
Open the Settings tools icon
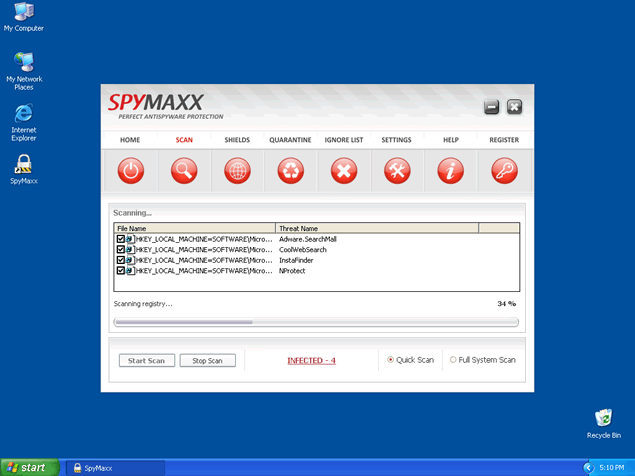(397, 171)
